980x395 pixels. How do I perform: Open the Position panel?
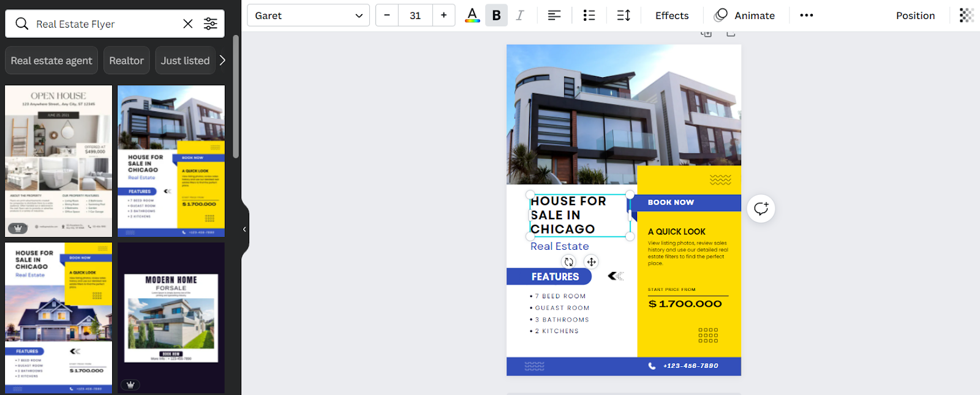915,15
